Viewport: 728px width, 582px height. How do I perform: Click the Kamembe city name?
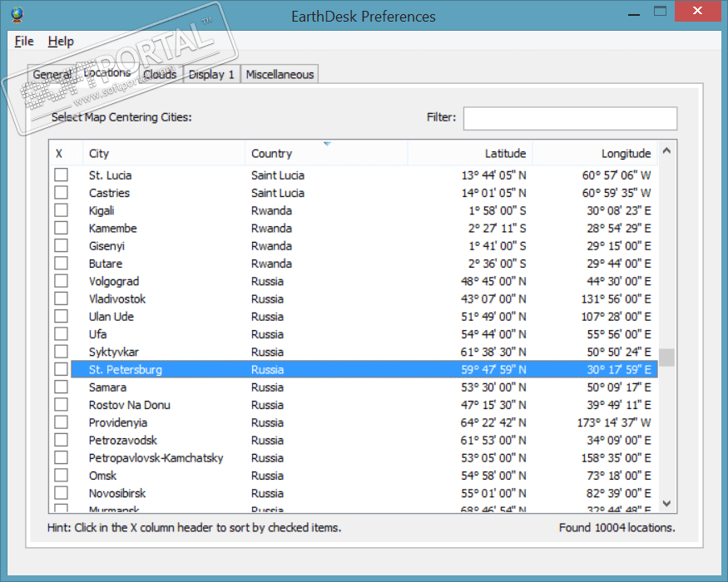point(113,229)
